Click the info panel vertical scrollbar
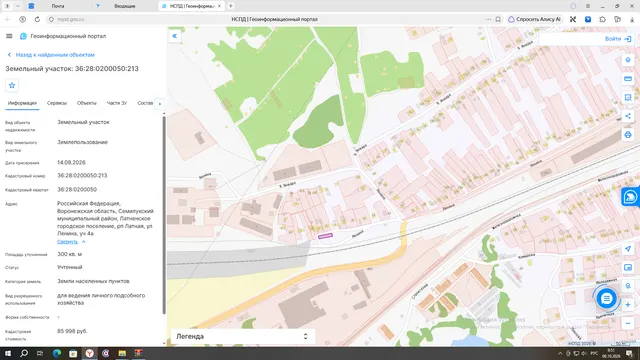This screenshot has height=360, width=640. pos(164,216)
